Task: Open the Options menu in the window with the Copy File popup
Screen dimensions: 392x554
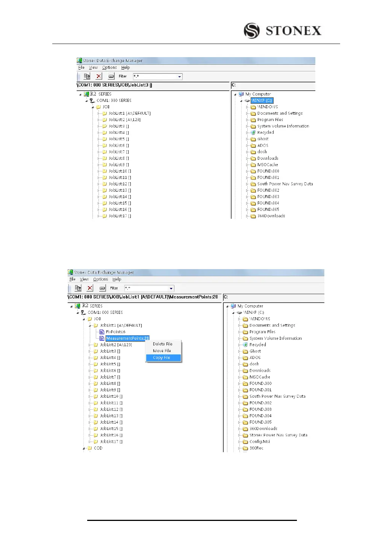Action: [x=101, y=279]
